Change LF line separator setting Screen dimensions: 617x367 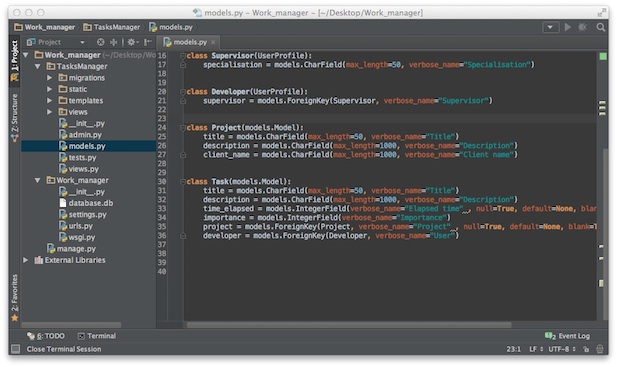pos(536,349)
